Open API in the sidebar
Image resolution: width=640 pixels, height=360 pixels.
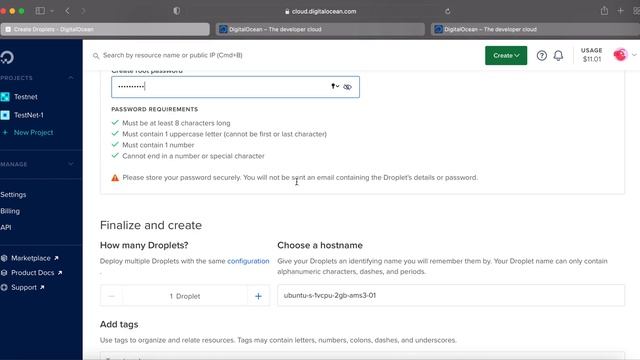pos(6,227)
